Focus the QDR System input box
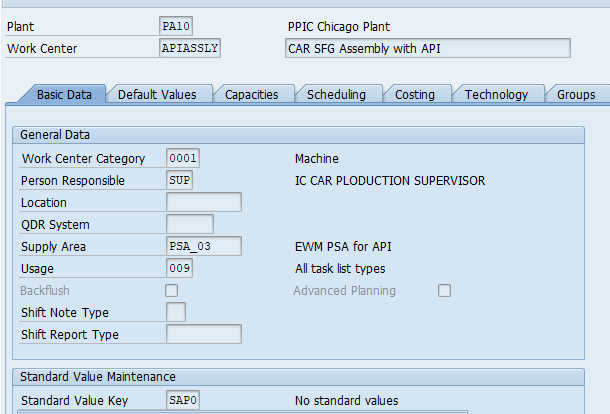 point(190,224)
